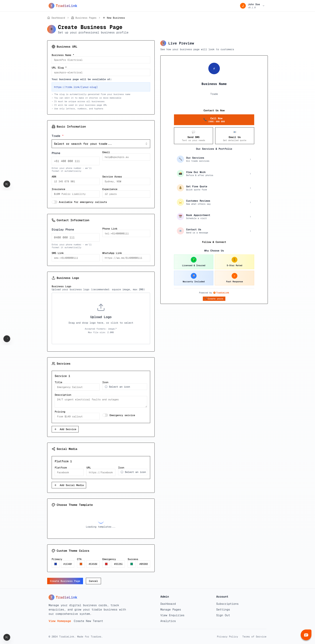Screen dimensions: 315x644
Task: Open the Platform 1 icon selector
Action: coord(133,472)
